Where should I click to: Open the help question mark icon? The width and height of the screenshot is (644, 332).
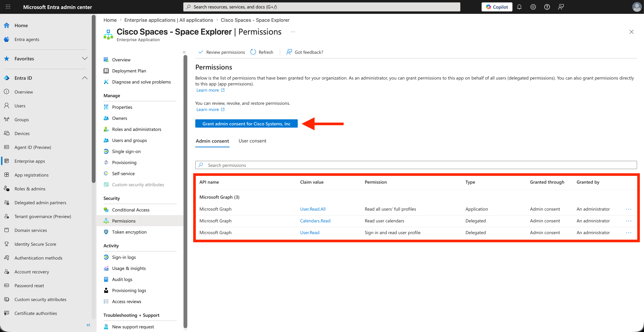click(x=547, y=7)
